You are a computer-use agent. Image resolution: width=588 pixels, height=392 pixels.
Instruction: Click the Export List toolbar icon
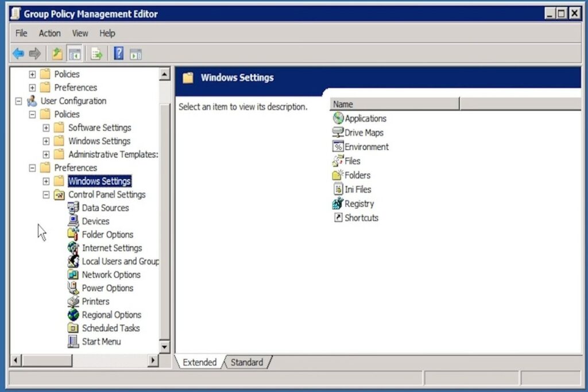[x=96, y=54]
